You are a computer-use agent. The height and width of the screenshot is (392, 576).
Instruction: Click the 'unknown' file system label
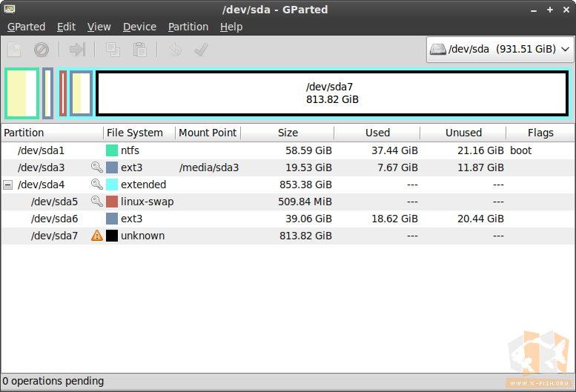click(143, 236)
